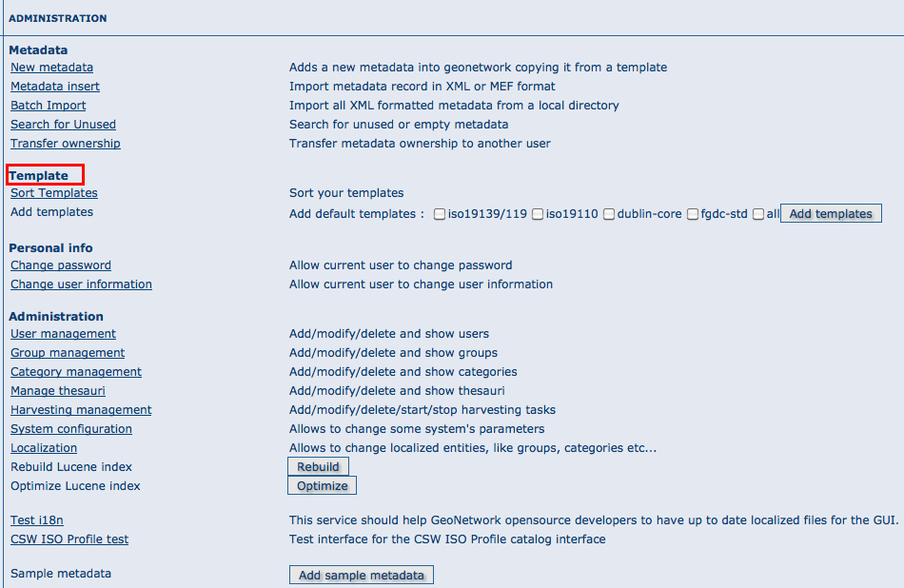The height and width of the screenshot is (588, 904).
Task: Open the Sort Templates link
Action: tap(53, 193)
